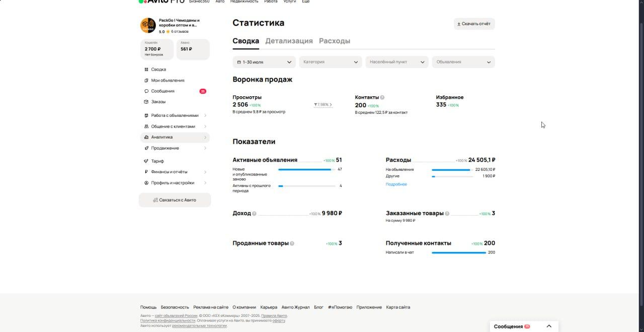This screenshot has height=332, width=644.
Task: Open the Категория filter dropdown
Action: pos(330,62)
